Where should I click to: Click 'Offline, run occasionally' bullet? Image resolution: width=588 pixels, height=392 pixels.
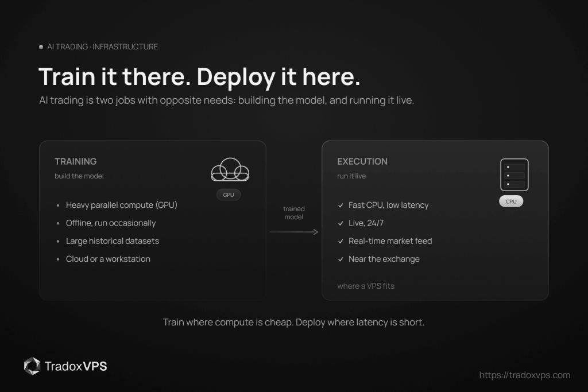click(x=111, y=223)
